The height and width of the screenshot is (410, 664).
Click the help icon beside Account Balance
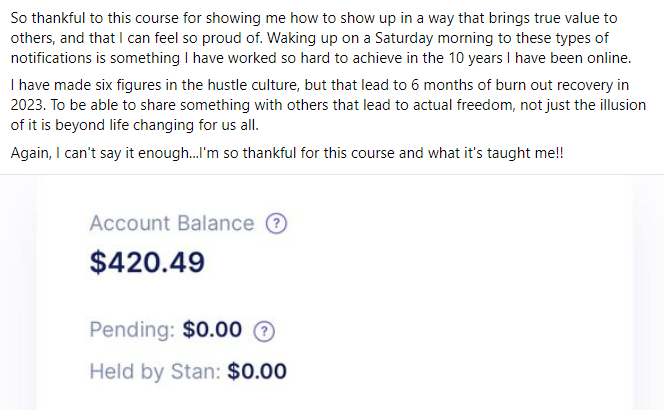pyautogui.click(x=276, y=224)
